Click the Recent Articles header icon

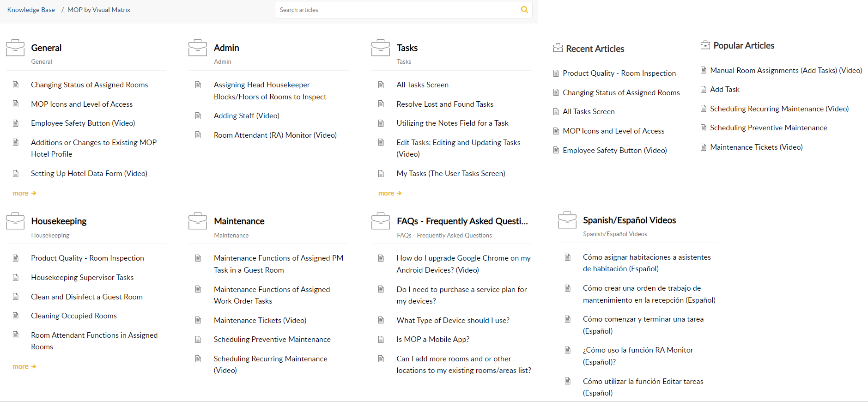tap(558, 48)
